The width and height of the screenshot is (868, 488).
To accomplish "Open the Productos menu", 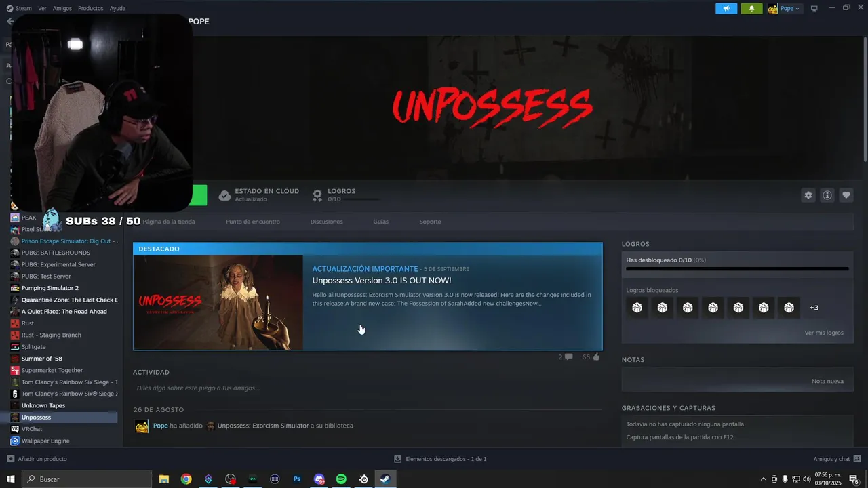I will coord(90,8).
